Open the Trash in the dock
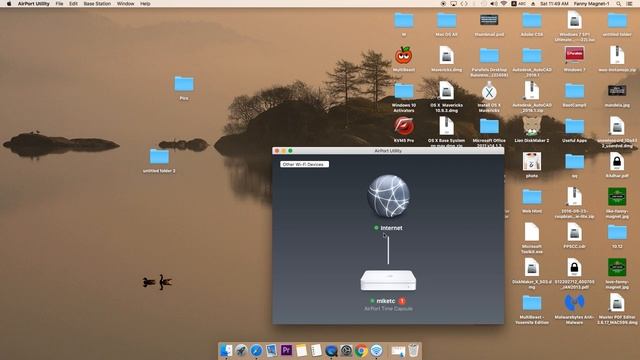Viewport: 640px width, 360px height. click(x=413, y=350)
